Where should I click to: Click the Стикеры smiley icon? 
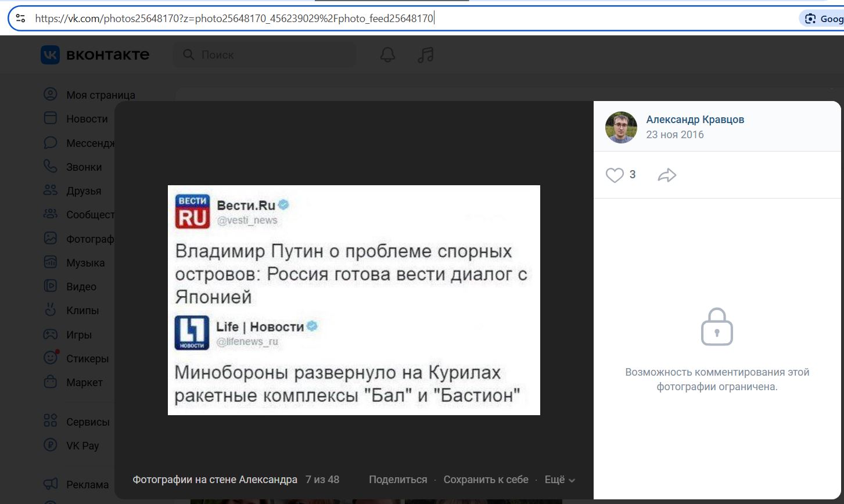pos(51,358)
